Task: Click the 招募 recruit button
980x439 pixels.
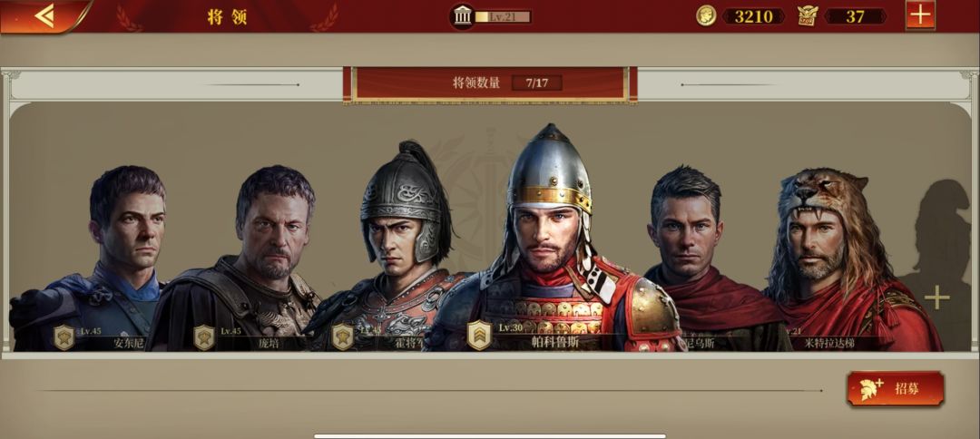Action: 896,388
